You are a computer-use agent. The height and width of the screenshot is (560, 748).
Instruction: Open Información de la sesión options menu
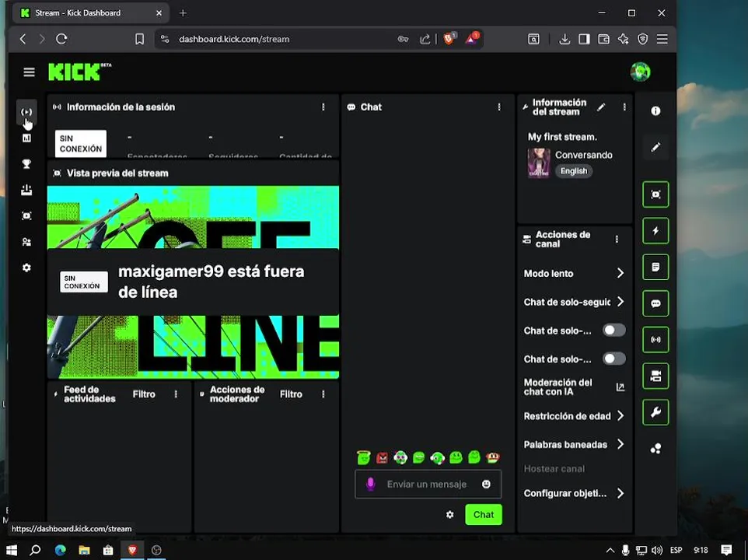323,107
